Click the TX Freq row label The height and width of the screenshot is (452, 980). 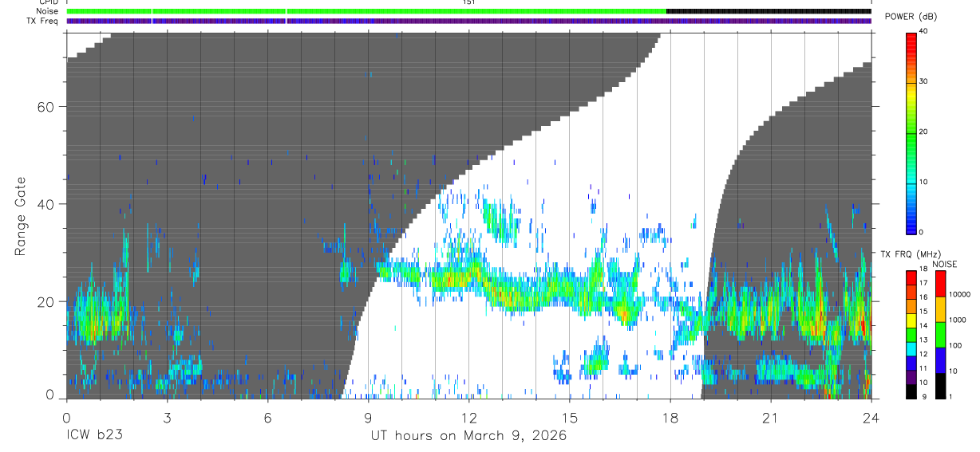(43, 21)
